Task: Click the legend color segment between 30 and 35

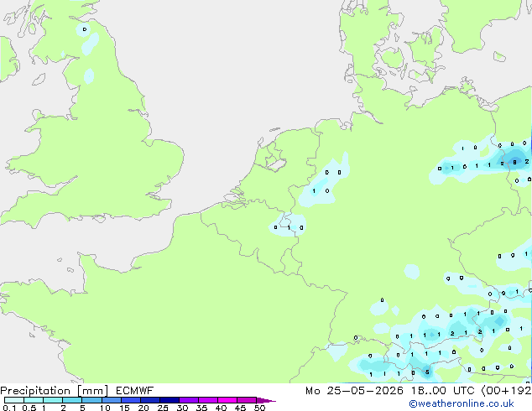Action: click(x=189, y=400)
